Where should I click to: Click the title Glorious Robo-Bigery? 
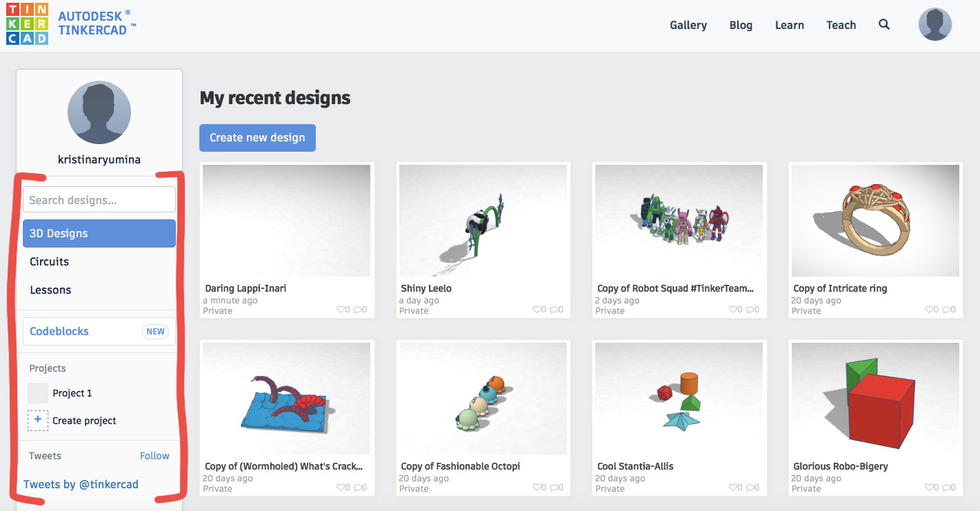pos(841,466)
